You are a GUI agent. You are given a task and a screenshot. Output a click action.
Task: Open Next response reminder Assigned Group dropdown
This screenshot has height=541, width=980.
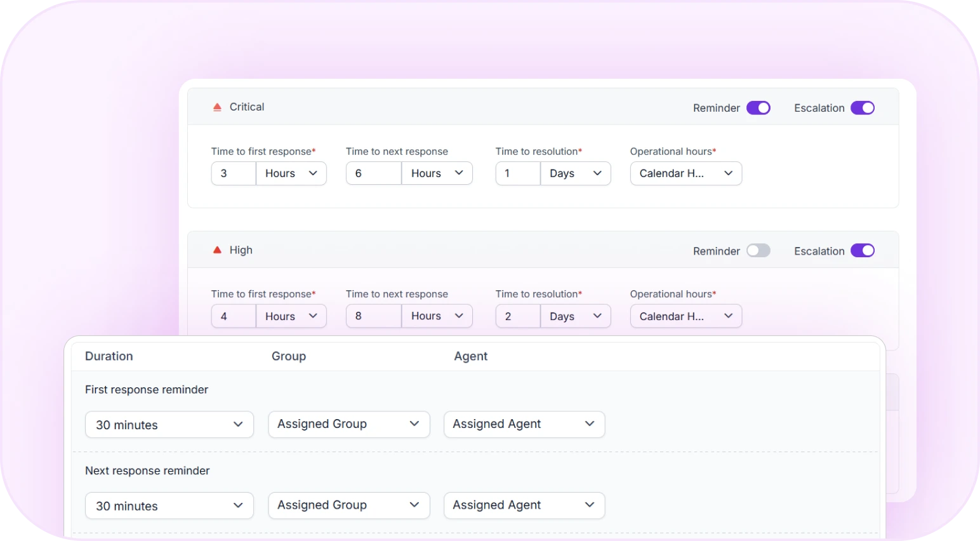(x=349, y=505)
